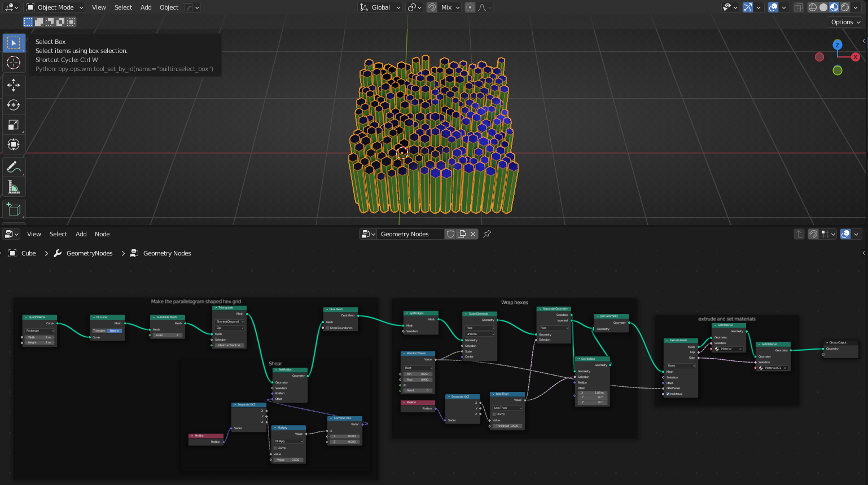
Task: Activate the Select Box tool icon
Action: pyautogui.click(x=14, y=43)
